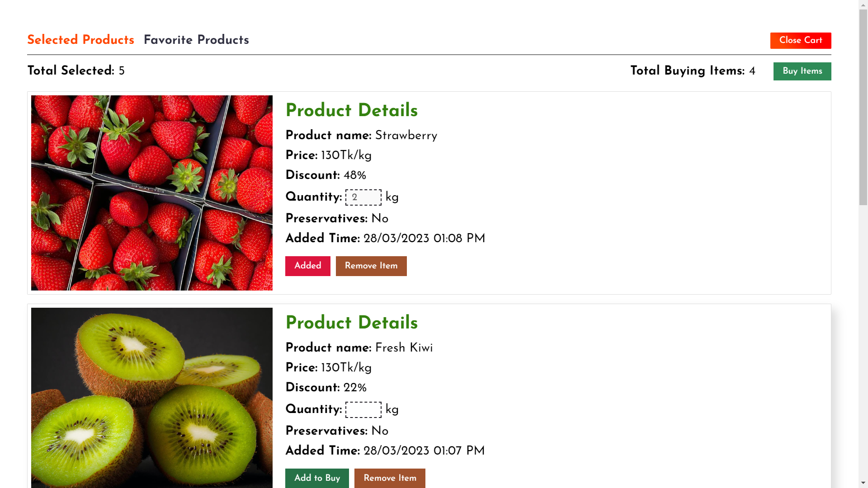The height and width of the screenshot is (488, 868).
Task: Click the Added button for Strawberry
Action: (x=307, y=266)
